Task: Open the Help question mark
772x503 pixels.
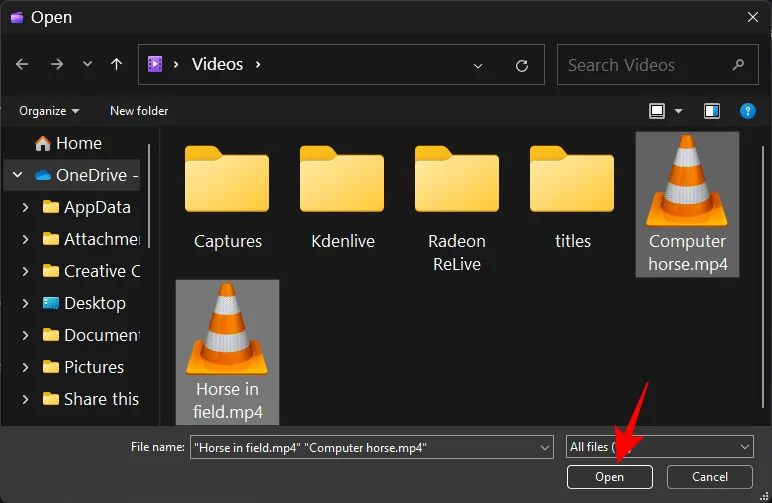Action: click(x=747, y=111)
